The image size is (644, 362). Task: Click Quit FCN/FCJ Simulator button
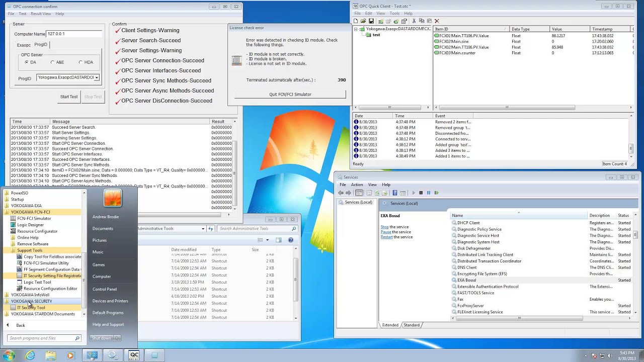[x=290, y=94]
